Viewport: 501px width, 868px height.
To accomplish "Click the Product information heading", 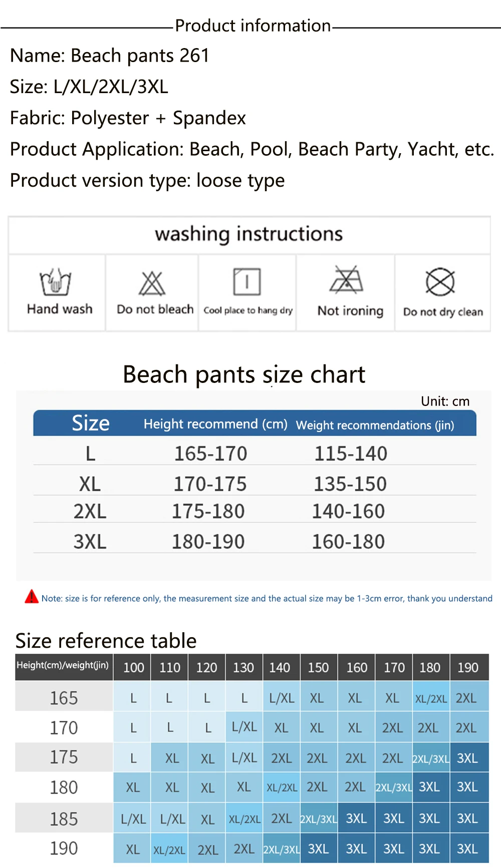I will coord(253,26).
